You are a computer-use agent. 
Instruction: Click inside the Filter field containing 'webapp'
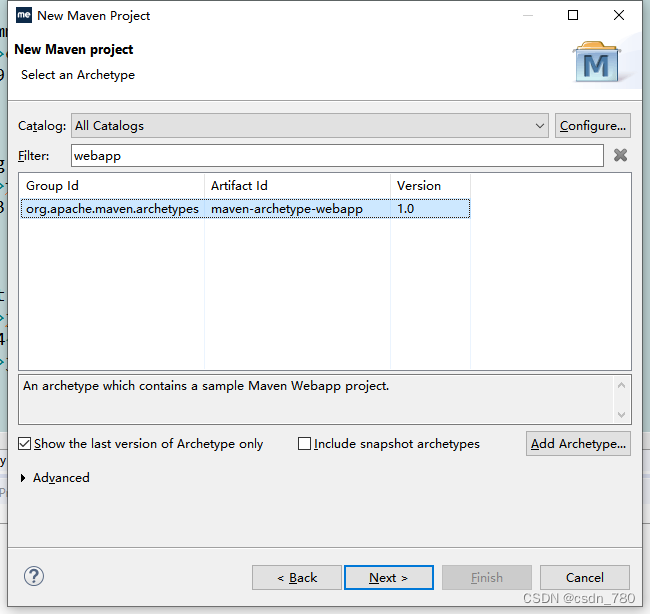click(337, 156)
